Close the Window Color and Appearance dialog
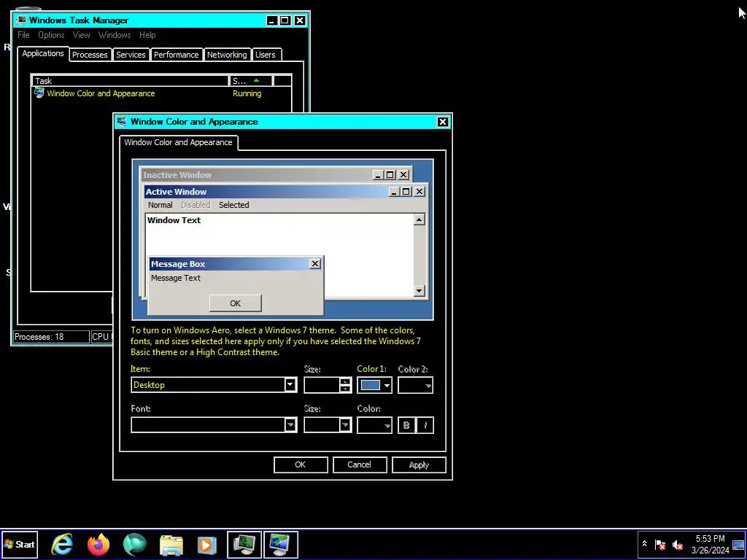The image size is (747, 560). [x=443, y=122]
